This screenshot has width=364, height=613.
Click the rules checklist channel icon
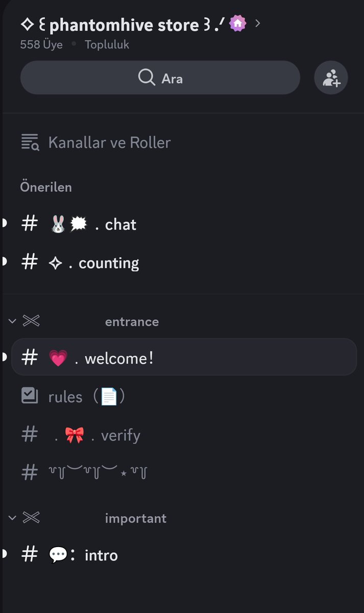coord(30,396)
